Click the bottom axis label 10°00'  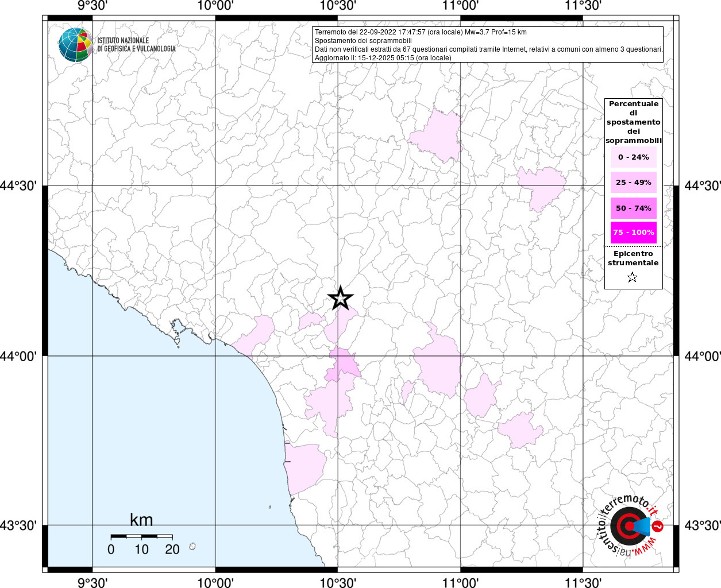[x=215, y=583]
